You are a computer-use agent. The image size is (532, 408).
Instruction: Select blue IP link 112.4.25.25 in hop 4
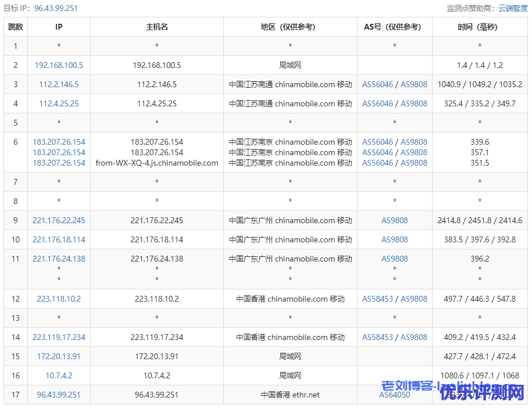click(59, 103)
